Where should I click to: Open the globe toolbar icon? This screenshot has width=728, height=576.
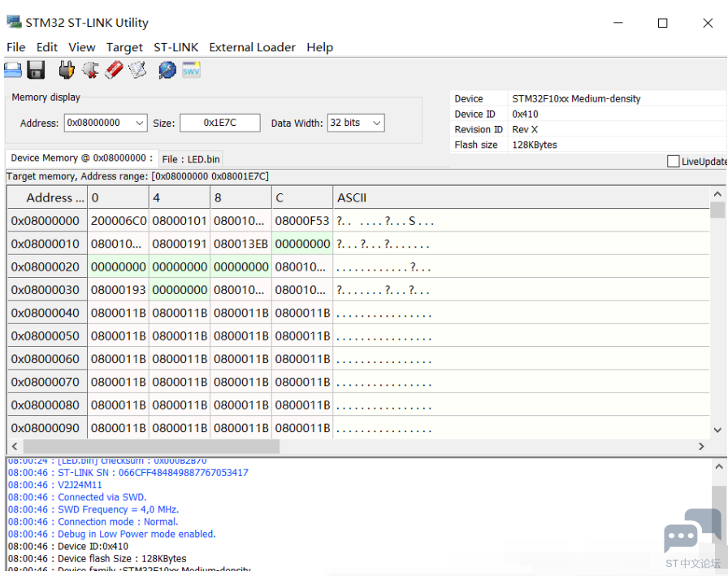click(167, 70)
